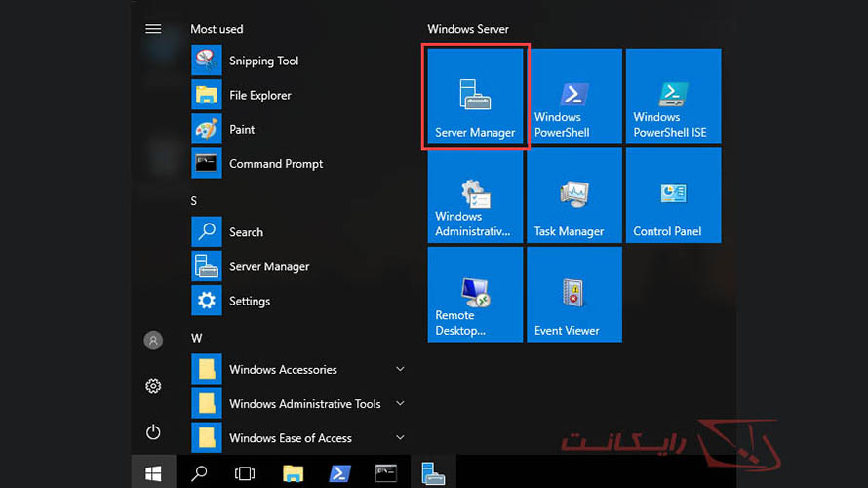Open the Control Panel tile
This screenshot has width=868, height=488.
(674, 195)
